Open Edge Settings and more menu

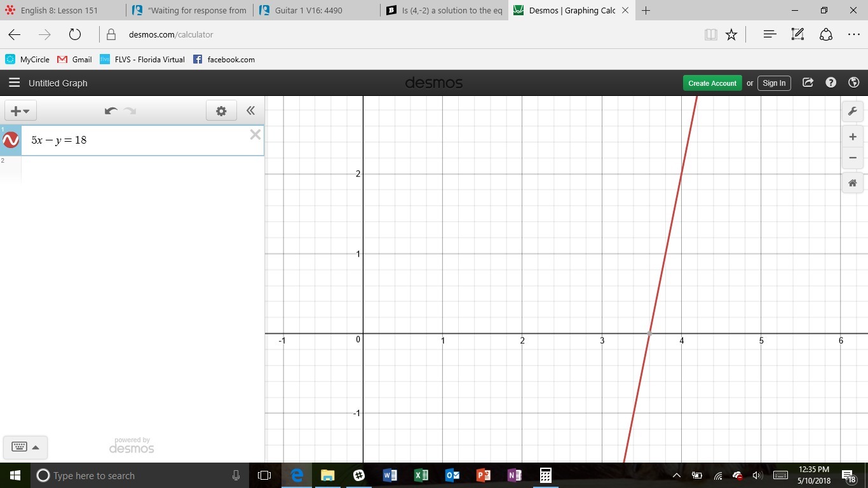(853, 34)
